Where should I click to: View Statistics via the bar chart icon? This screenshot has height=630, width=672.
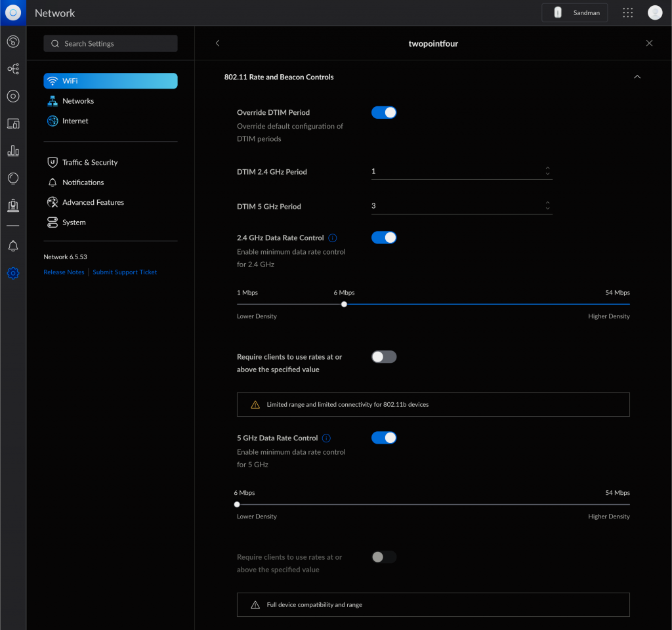[x=13, y=151]
